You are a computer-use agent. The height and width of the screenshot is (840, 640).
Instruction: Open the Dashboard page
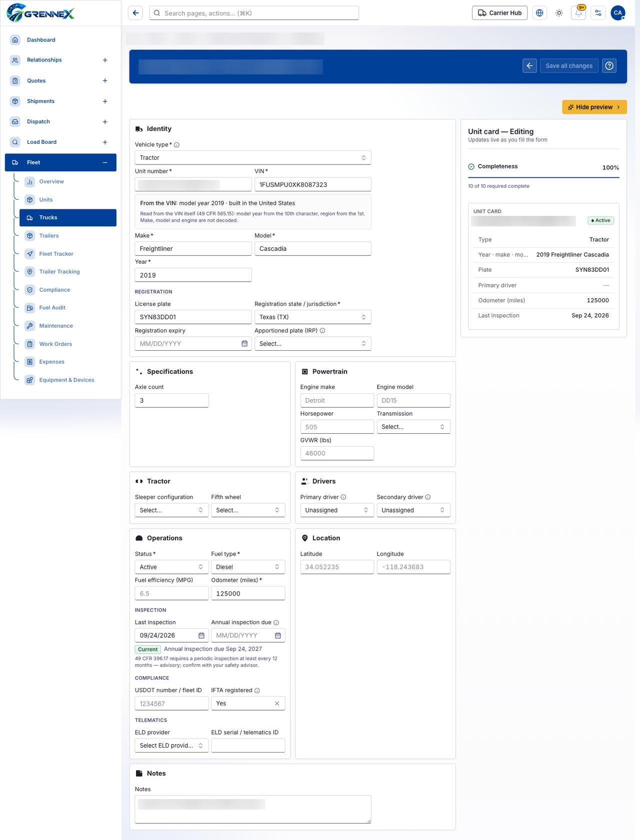pos(60,40)
